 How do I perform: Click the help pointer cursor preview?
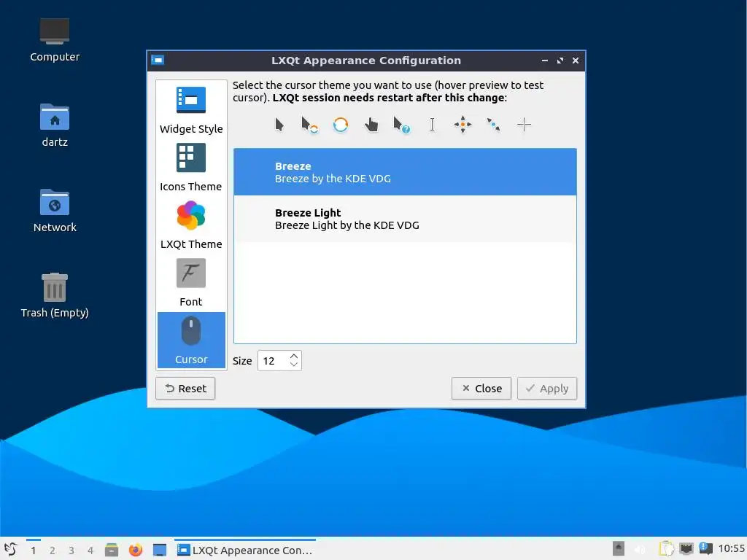pos(402,125)
